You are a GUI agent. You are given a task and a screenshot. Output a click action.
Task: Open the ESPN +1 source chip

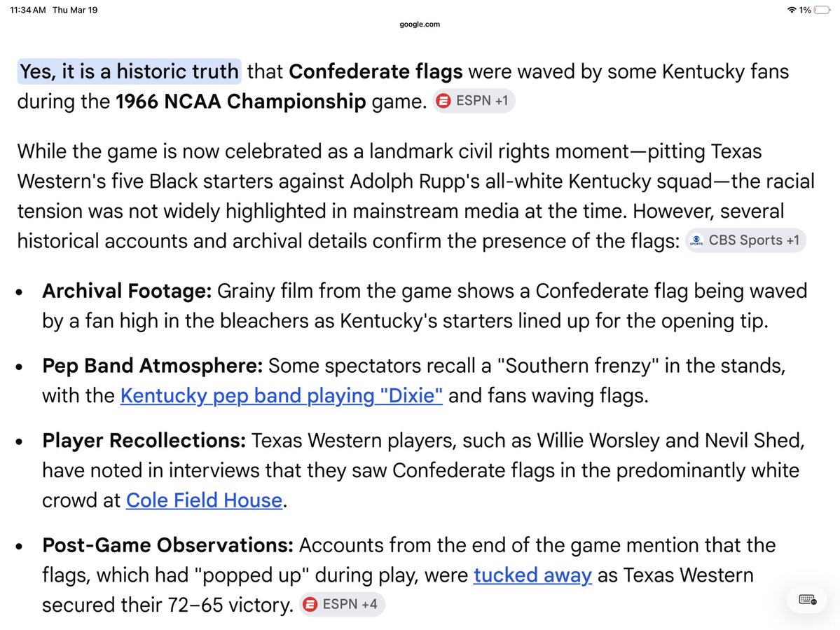[x=474, y=101]
